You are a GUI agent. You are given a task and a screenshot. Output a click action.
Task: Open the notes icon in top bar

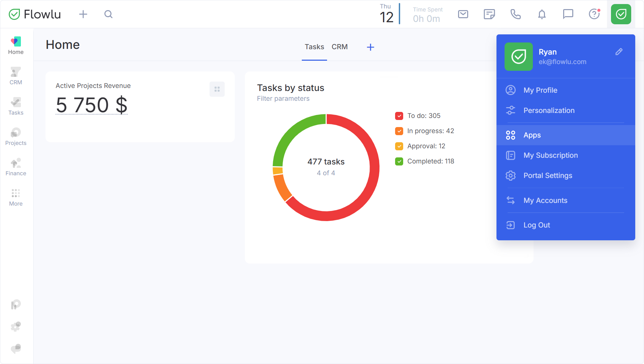(489, 14)
